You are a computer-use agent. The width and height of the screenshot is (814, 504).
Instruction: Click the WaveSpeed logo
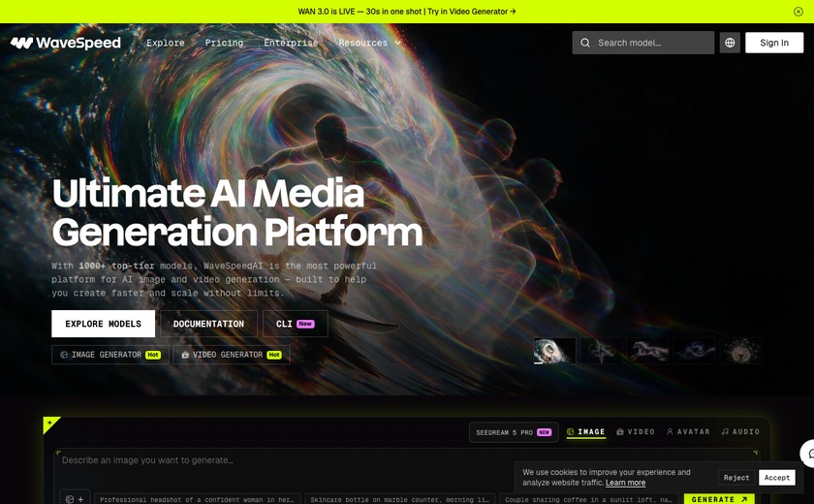pos(66,43)
